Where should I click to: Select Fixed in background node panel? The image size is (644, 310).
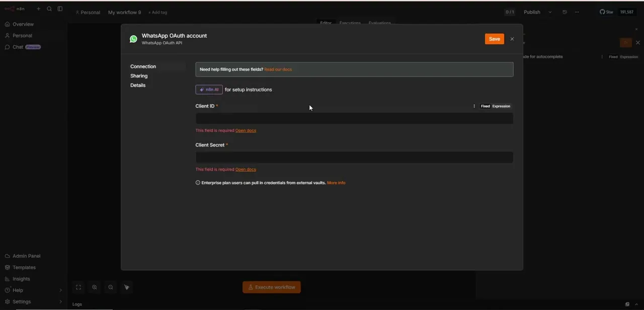613,57
